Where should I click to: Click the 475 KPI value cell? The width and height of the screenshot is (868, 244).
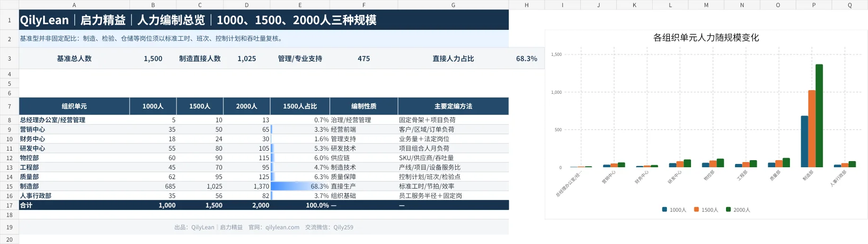[x=364, y=59]
